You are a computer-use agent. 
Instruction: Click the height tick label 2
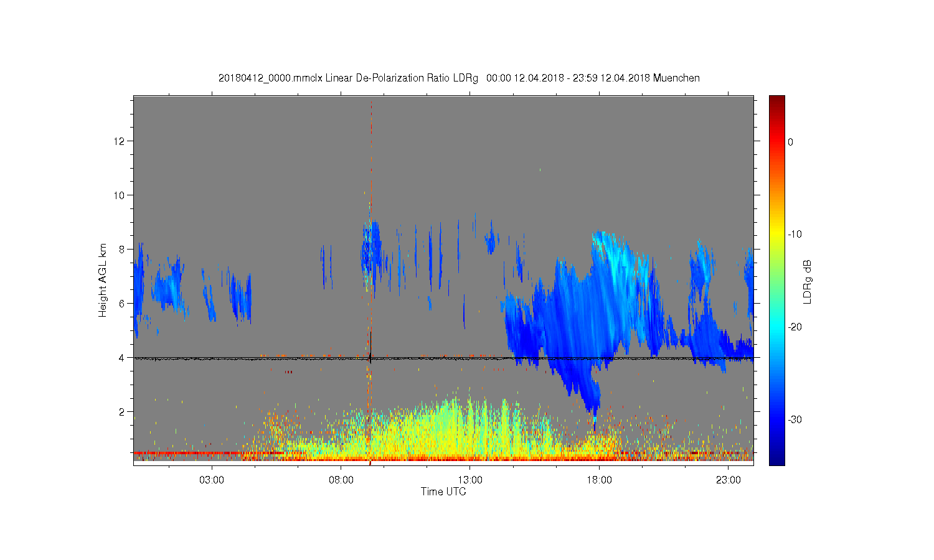tap(121, 412)
